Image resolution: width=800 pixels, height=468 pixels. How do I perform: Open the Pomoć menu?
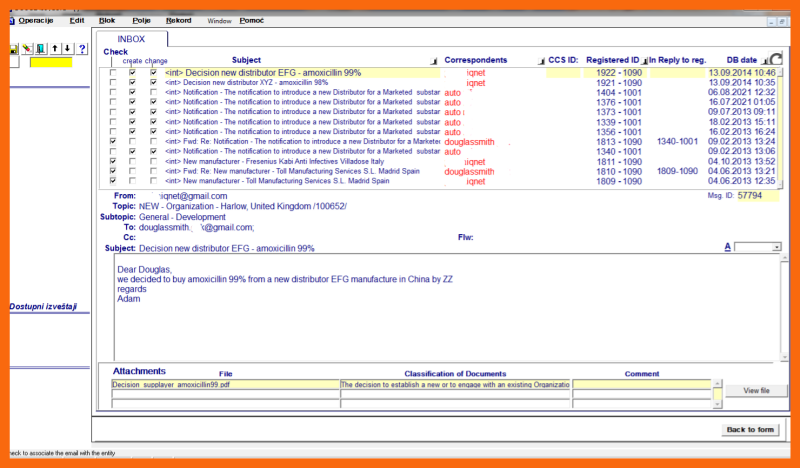coord(252,20)
